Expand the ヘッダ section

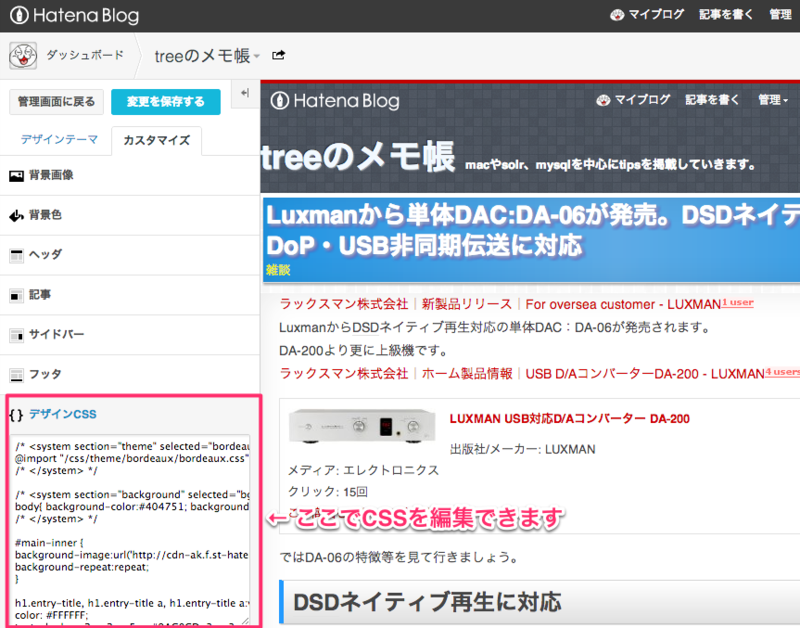[x=130, y=255]
